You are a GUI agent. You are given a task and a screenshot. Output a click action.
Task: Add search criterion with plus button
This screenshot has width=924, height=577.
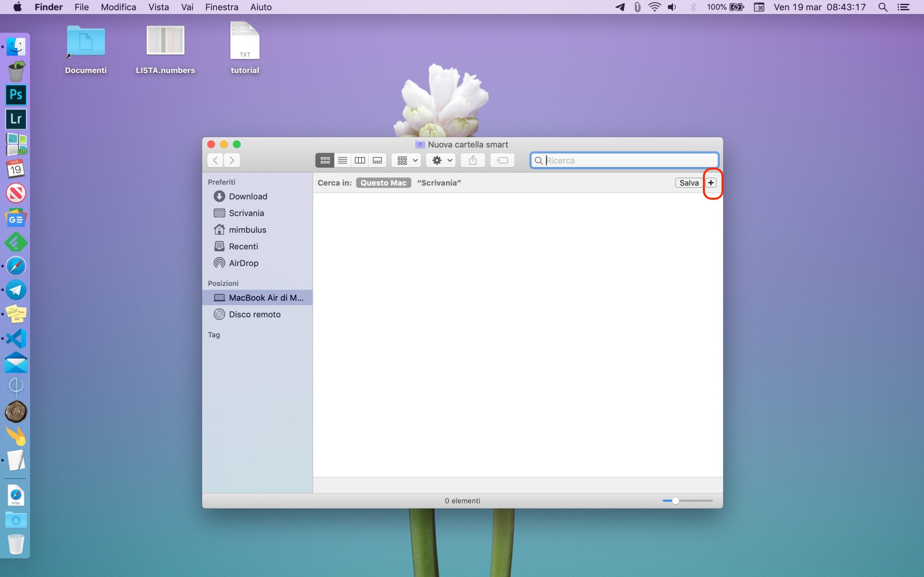pyautogui.click(x=711, y=183)
